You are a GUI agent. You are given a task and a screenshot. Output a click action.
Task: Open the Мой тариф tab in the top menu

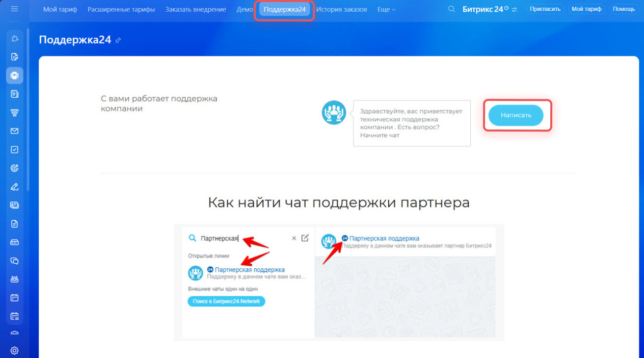(x=60, y=9)
